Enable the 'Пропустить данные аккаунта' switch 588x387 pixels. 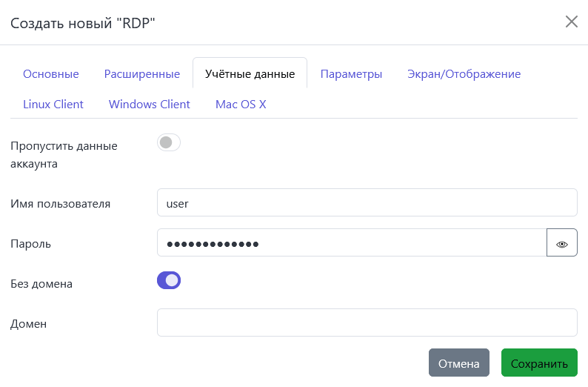point(169,142)
